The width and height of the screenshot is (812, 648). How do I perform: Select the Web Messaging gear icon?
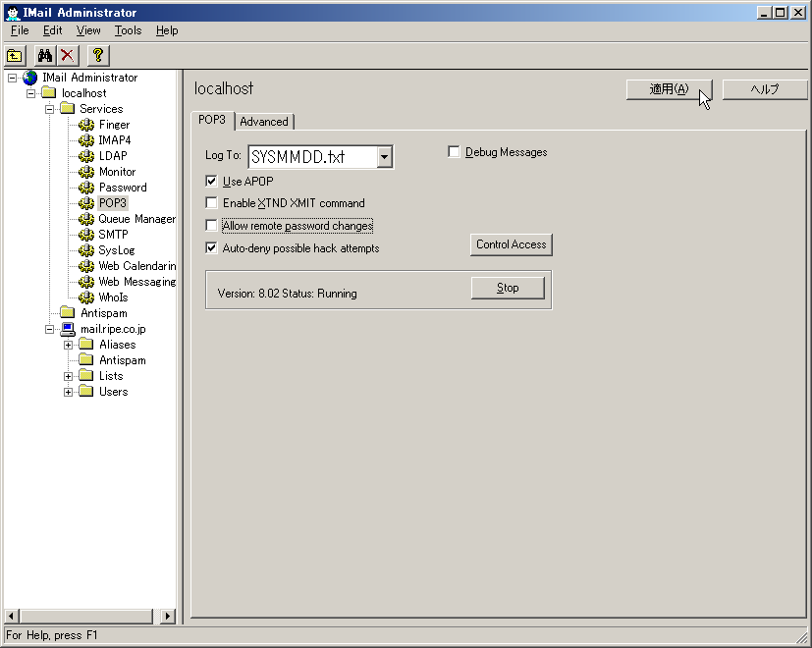pos(86,282)
